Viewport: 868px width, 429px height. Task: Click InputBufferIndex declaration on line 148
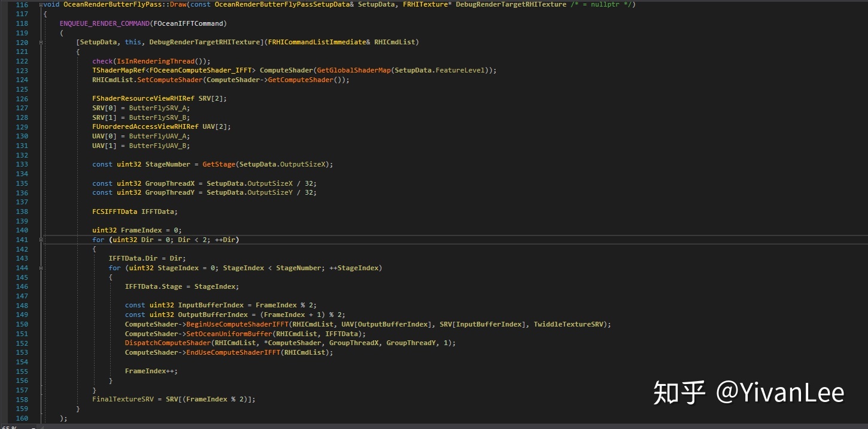pos(211,305)
